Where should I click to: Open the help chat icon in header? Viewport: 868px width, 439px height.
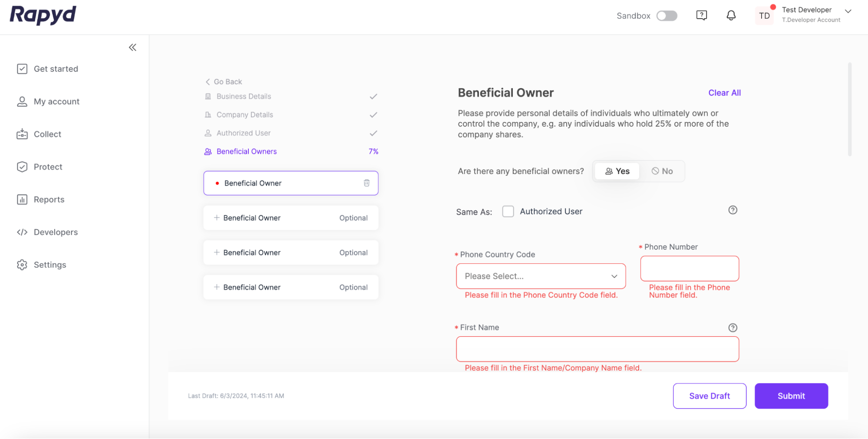click(701, 16)
